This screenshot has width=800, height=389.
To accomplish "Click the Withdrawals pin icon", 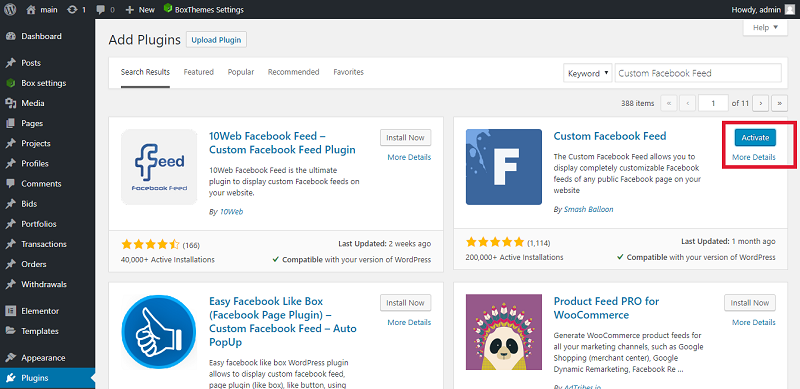I will coord(10,284).
